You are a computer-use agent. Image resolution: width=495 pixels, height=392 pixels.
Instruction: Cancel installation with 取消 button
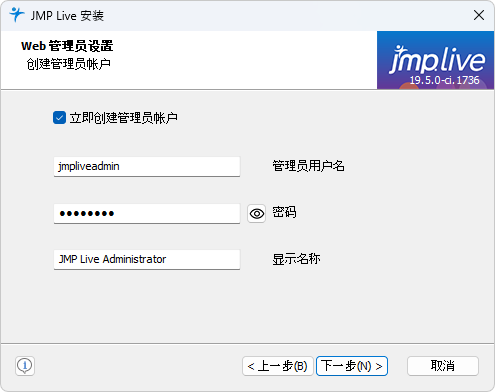[x=443, y=366]
